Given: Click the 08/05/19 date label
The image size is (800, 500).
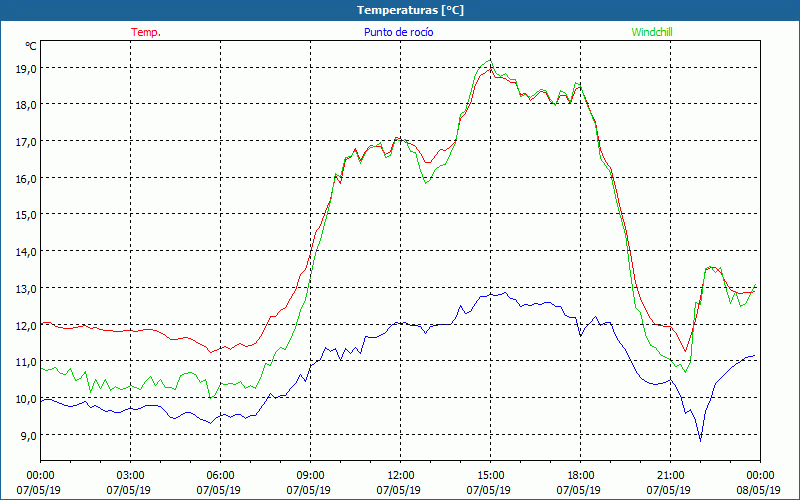Looking at the screenshot, I should [x=759, y=490].
